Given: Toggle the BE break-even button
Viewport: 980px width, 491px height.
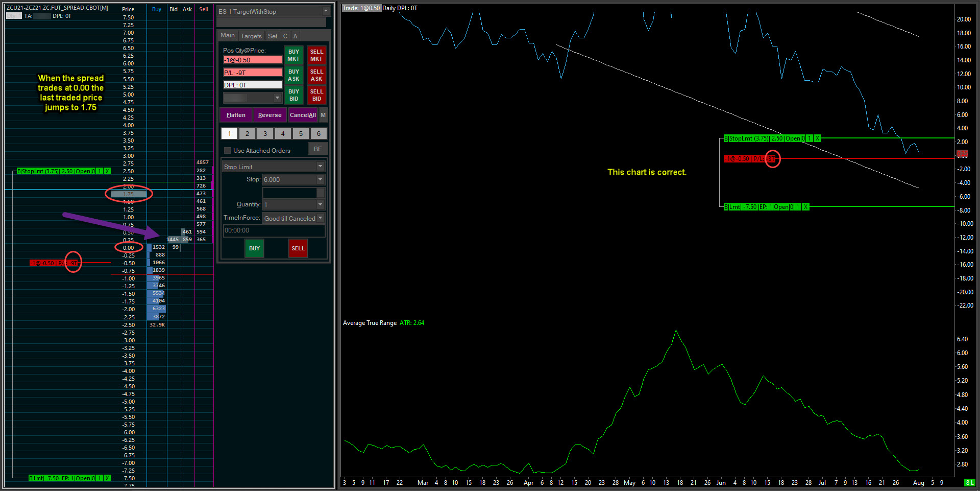Looking at the screenshot, I should point(317,149).
